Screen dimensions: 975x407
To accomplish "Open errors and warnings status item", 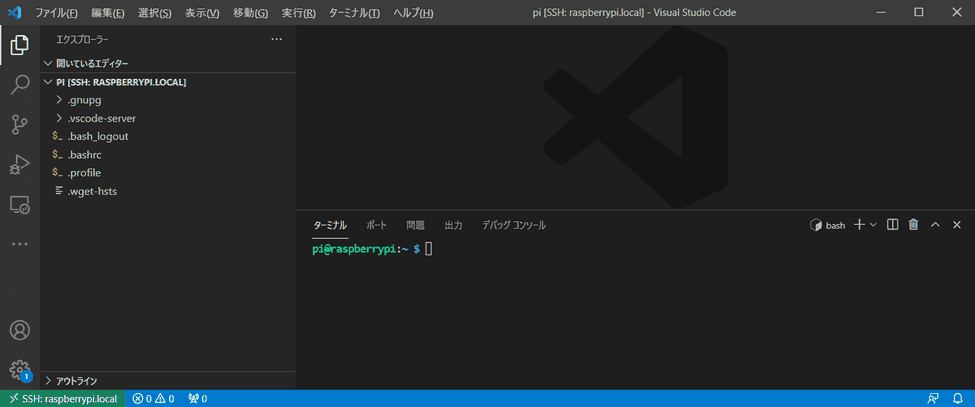I will (x=154, y=398).
